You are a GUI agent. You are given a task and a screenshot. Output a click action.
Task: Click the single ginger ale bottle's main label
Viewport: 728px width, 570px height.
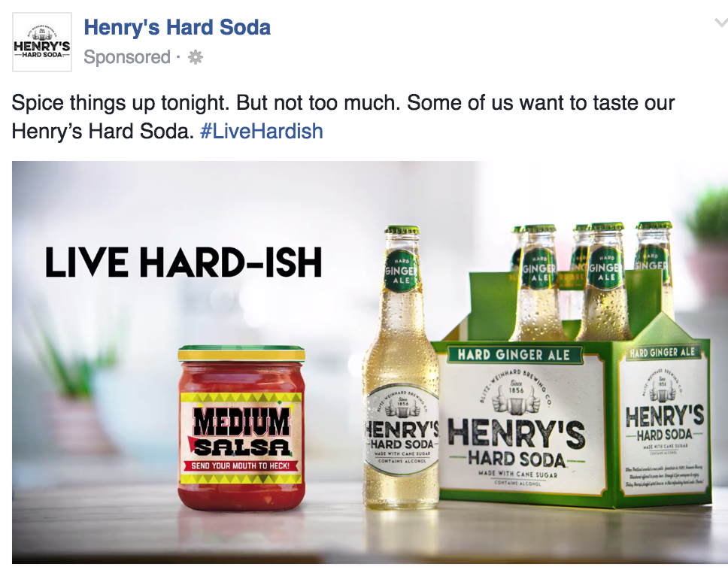tap(402, 432)
